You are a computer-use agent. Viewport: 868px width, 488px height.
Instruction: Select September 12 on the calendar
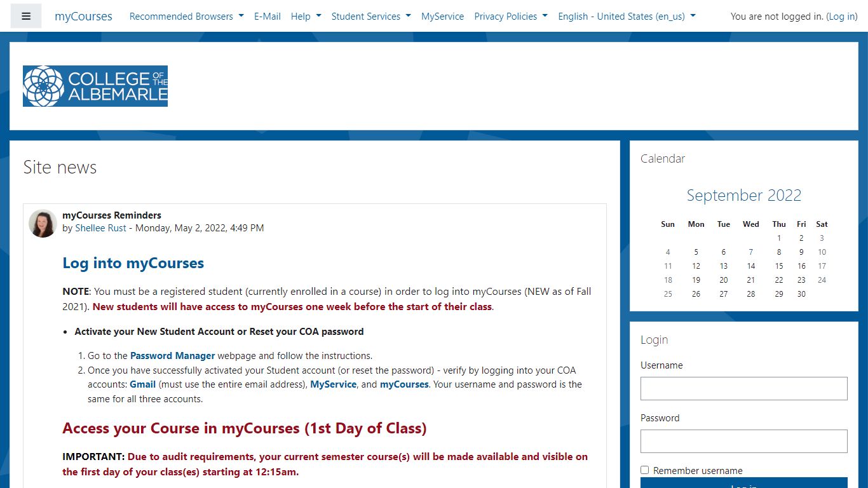[696, 266]
